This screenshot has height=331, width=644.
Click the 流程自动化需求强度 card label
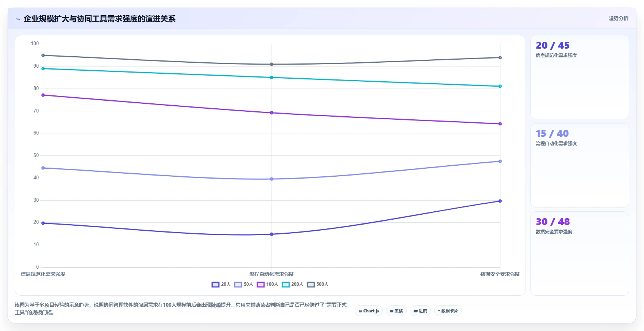pos(556,144)
